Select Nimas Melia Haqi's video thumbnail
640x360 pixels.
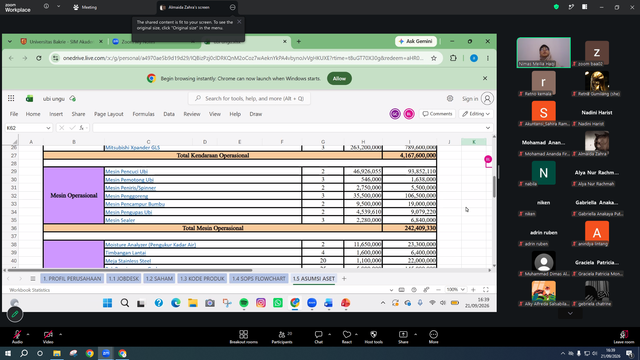[544, 52]
